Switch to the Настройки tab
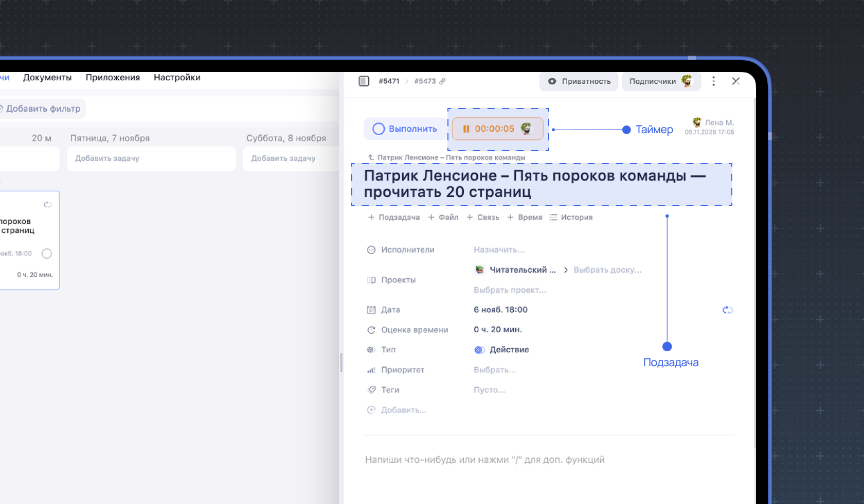This screenshot has height=504, width=864. [x=177, y=78]
